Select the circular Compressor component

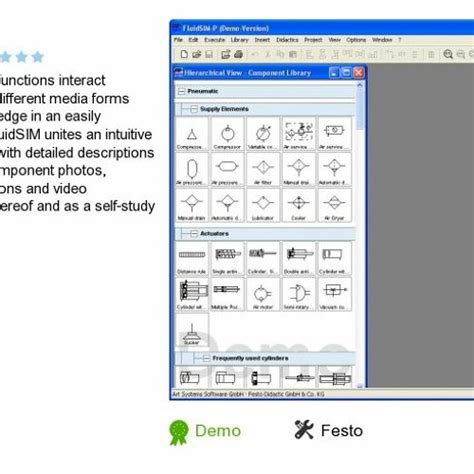click(x=228, y=134)
